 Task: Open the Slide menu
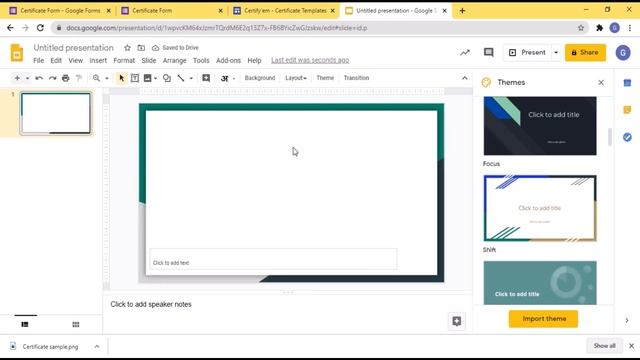click(x=149, y=60)
